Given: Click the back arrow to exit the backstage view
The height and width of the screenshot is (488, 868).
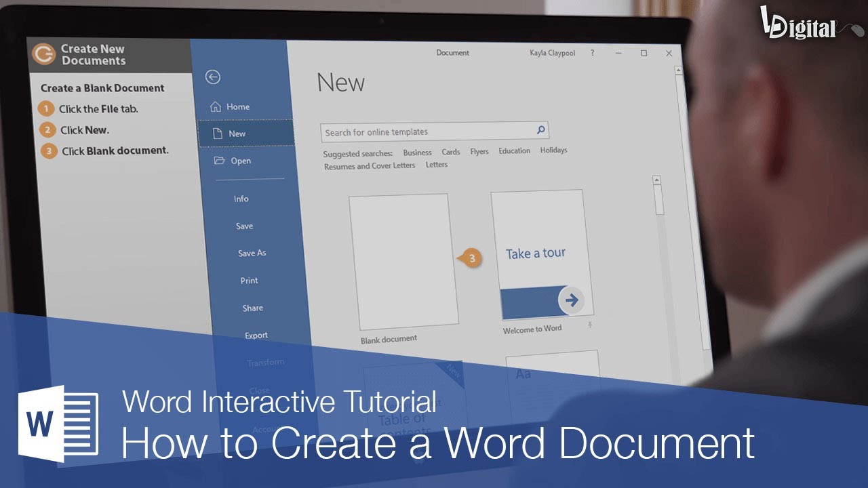Looking at the screenshot, I should [x=214, y=78].
